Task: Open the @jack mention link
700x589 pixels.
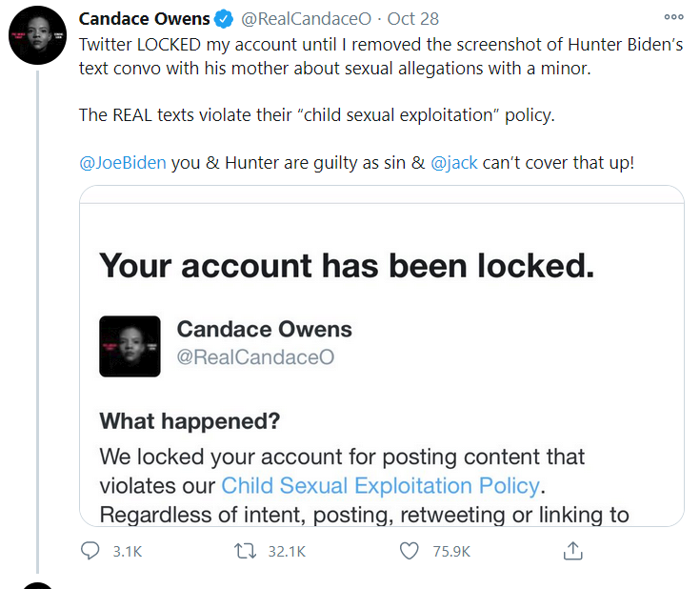Action: [x=453, y=163]
